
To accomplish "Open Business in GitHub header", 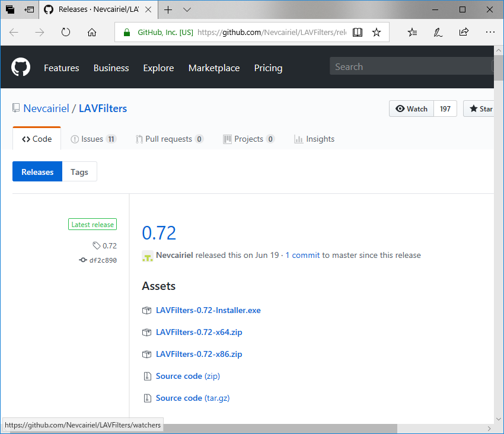I will click(x=111, y=68).
